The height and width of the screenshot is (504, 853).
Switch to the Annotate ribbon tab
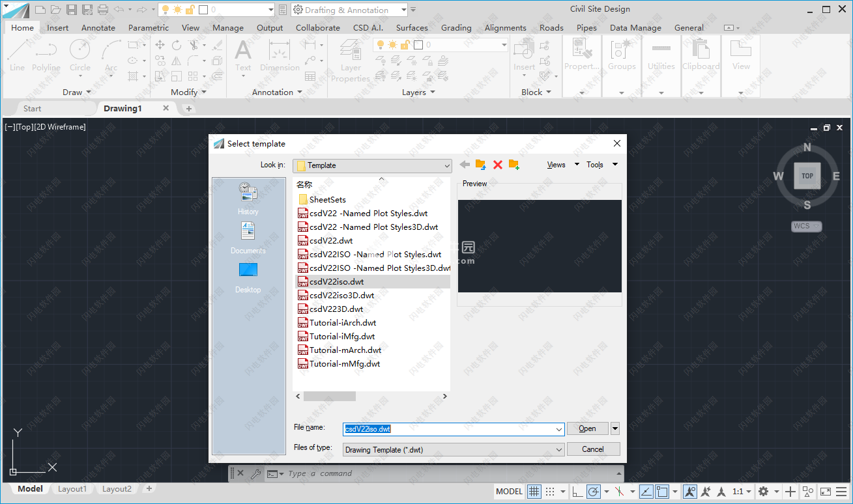coord(98,27)
